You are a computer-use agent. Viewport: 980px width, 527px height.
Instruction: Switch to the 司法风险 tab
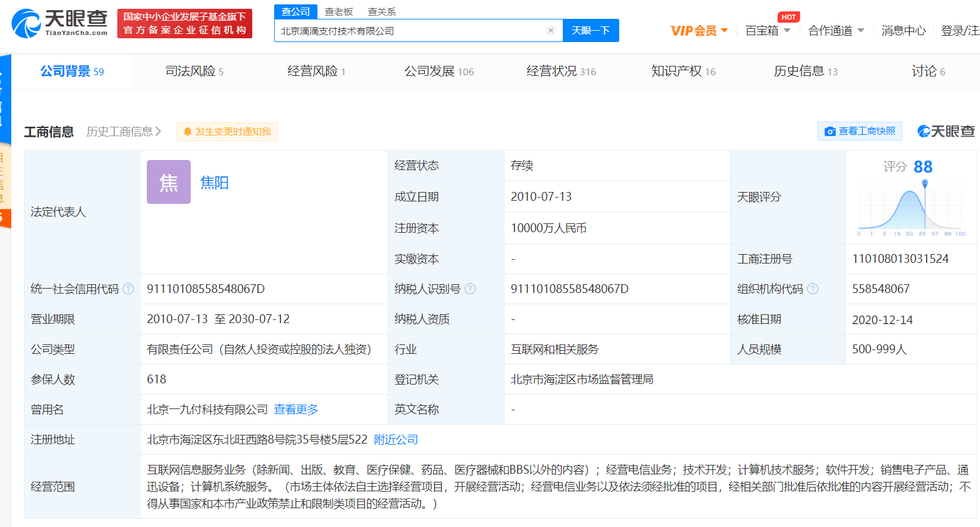(x=194, y=72)
